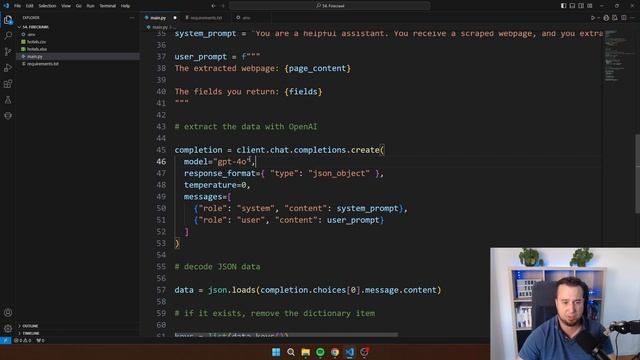
Task: Open hotels.csv in Explorer
Action: (x=36, y=42)
